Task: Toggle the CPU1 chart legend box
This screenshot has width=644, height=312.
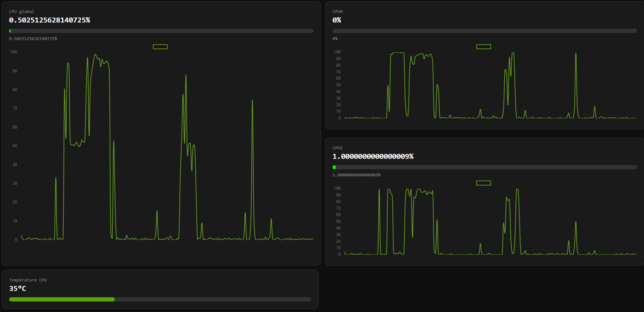Action: pyautogui.click(x=484, y=183)
